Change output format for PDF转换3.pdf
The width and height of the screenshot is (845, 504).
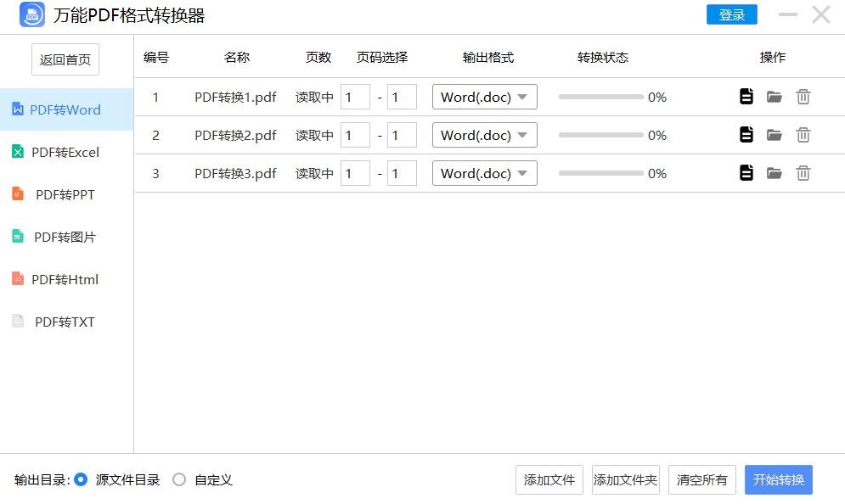point(485,173)
